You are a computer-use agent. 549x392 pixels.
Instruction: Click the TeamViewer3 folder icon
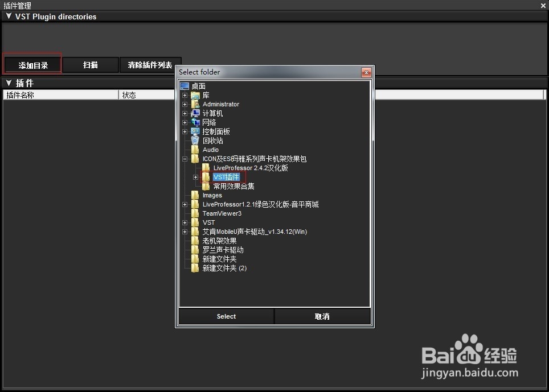click(195, 213)
